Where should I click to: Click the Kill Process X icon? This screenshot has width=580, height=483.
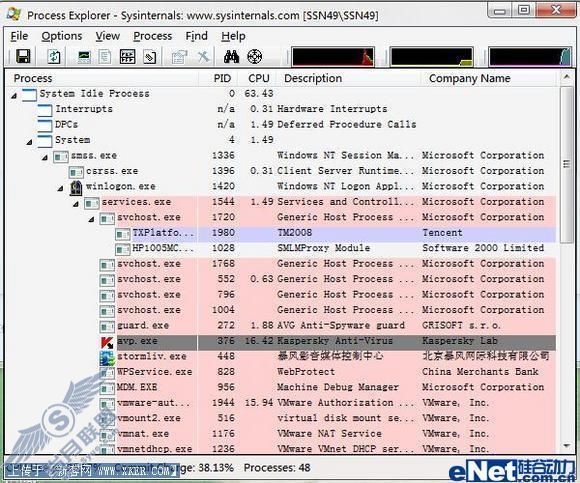coord(203,57)
